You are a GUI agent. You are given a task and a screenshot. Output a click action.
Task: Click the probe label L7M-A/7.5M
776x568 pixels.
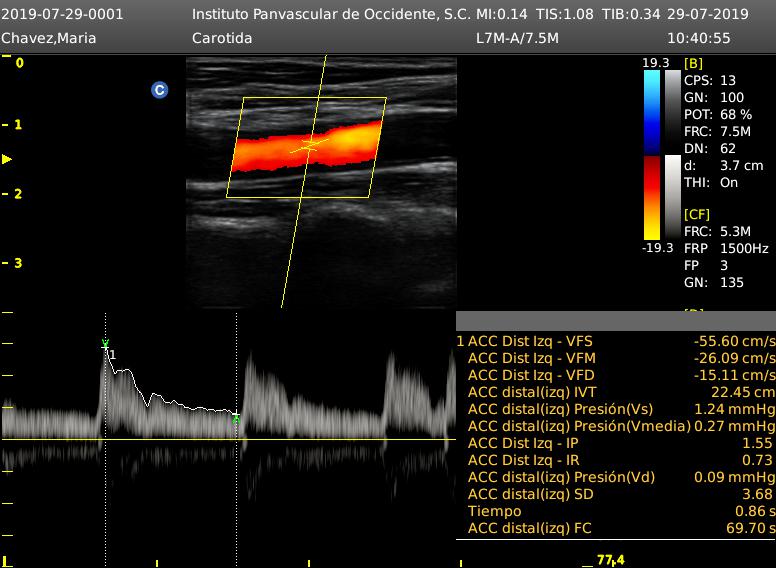[517, 38]
